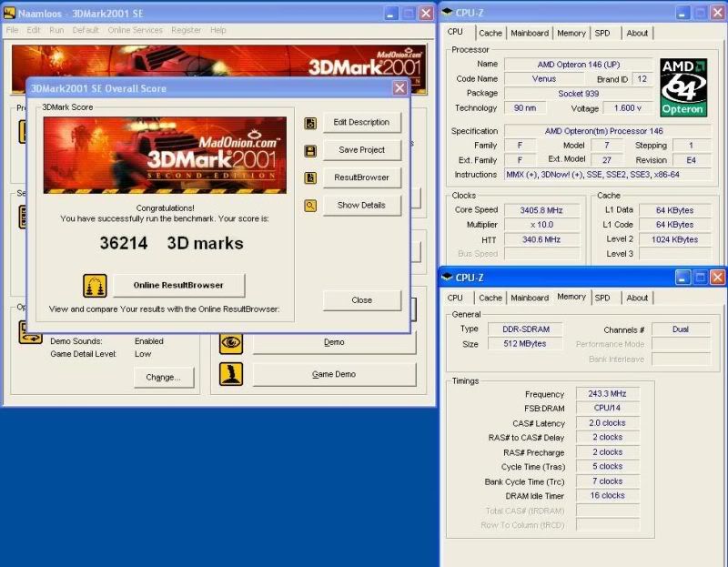The height and width of the screenshot is (567, 728).
Task: Click the Instructions field
Action: click(x=608, y=175)
